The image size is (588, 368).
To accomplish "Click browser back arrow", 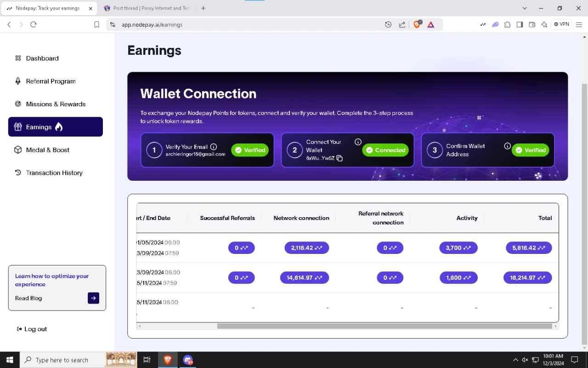I will click(9, 24).
